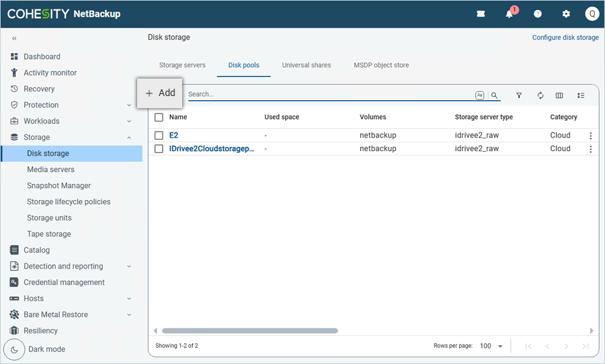
Task: Open the show/hide columns icon
Action: [x=559, y=96]
